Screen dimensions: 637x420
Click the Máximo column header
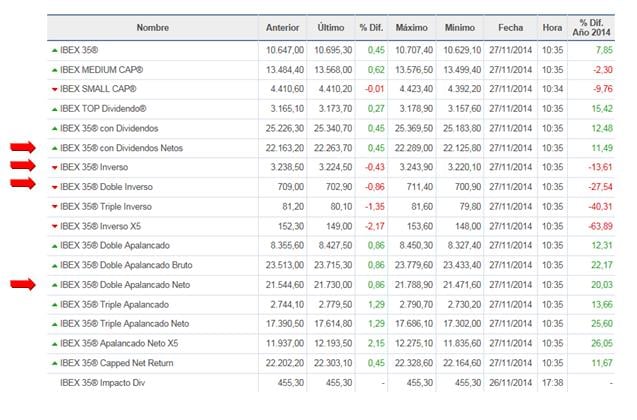tap(412, 27)
